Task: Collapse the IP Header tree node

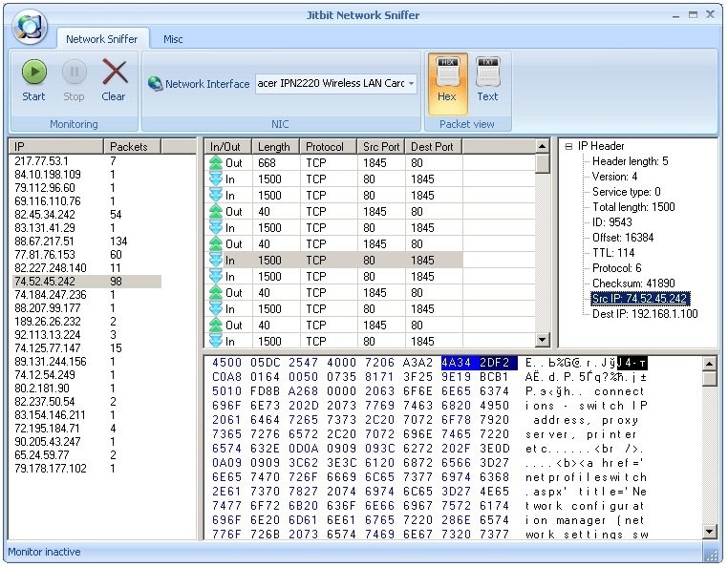Action: point(568,147)
